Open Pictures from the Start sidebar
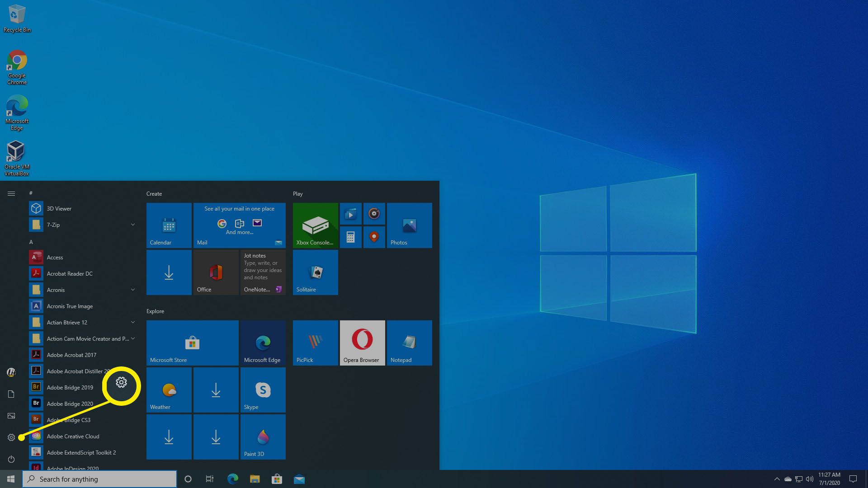This screenshot has height=488, width=868. tap(11, 416)
